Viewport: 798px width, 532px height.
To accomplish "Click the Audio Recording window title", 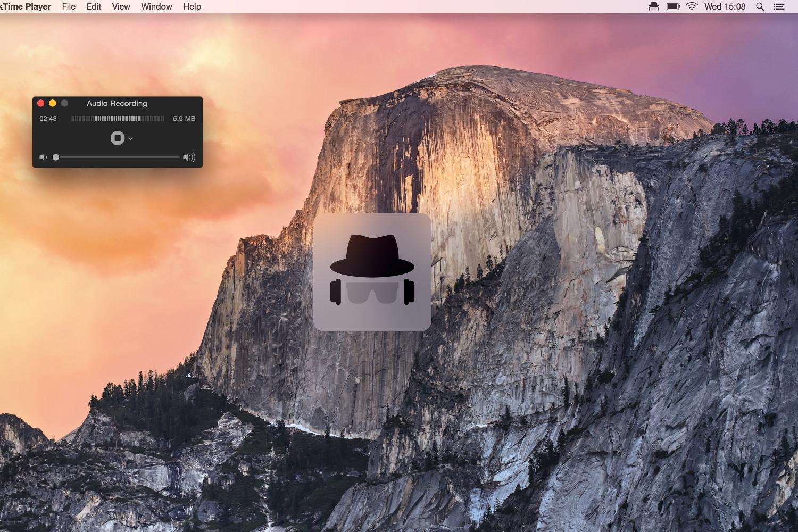I will point(117,103).
